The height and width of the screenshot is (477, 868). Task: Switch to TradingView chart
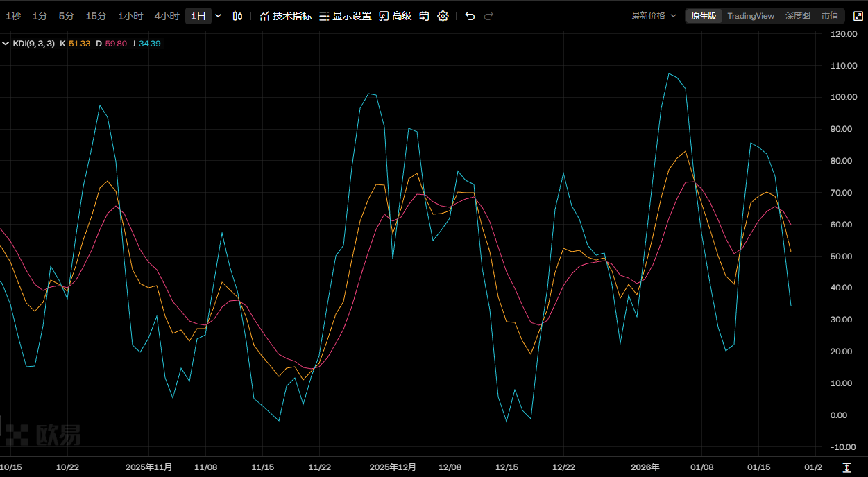pos(751,16)
